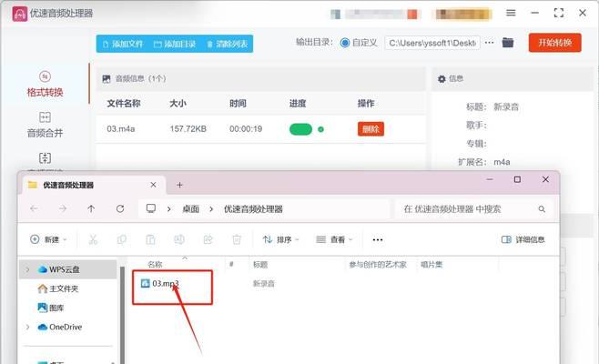Open output path browse ellipsis button
Screen dimensions: 599x364
point(489,43)
